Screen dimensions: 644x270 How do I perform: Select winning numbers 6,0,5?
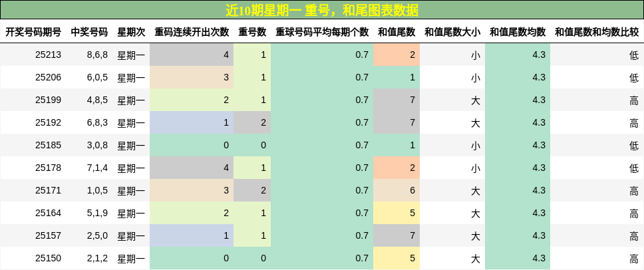97,78
